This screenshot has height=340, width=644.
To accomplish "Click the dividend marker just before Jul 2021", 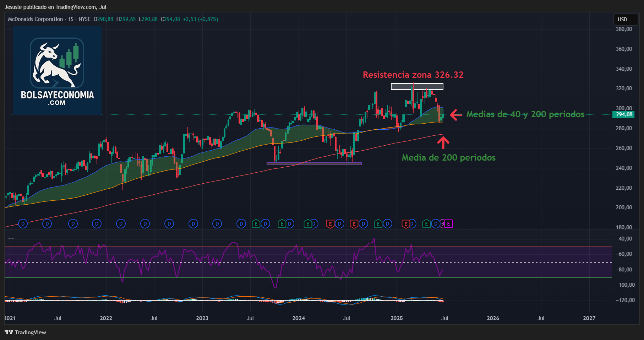I will [x=47, y=224].
